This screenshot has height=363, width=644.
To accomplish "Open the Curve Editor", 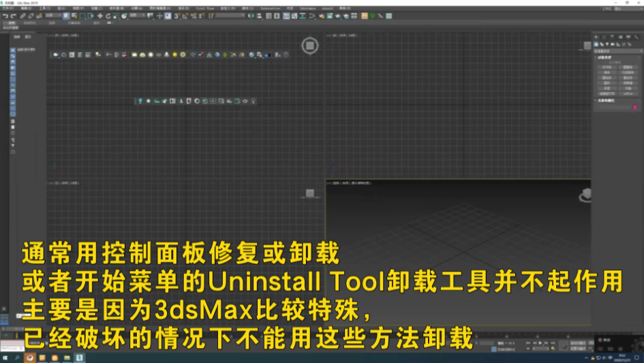I will [x=294, y=16].
